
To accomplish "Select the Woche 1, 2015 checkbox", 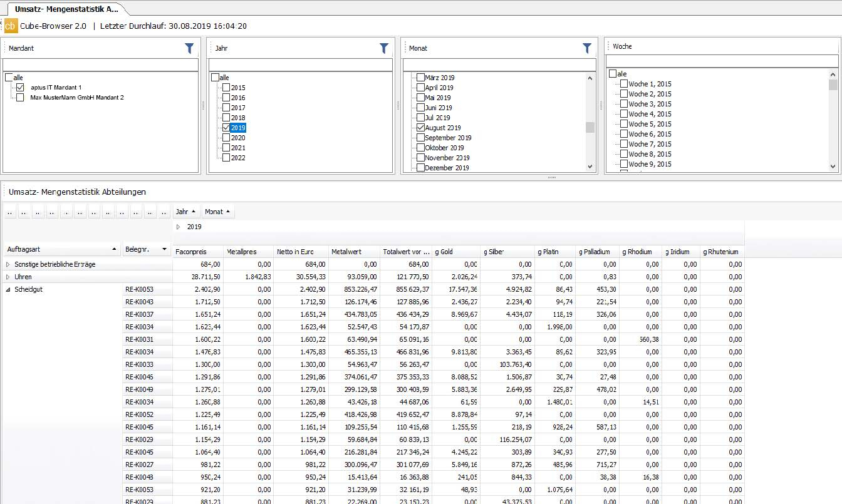I will point(623,84).
